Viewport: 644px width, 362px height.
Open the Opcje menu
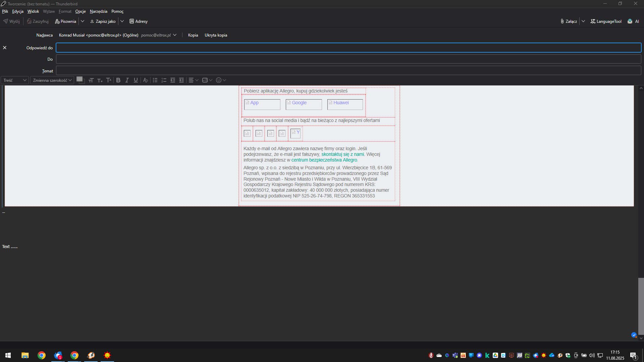coord(80,11)
